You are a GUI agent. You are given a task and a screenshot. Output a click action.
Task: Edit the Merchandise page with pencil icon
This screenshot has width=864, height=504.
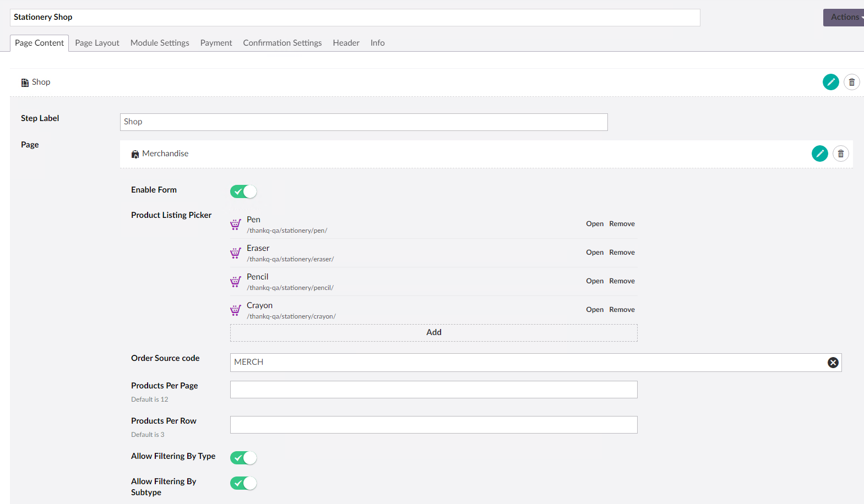tap(819, 154)
